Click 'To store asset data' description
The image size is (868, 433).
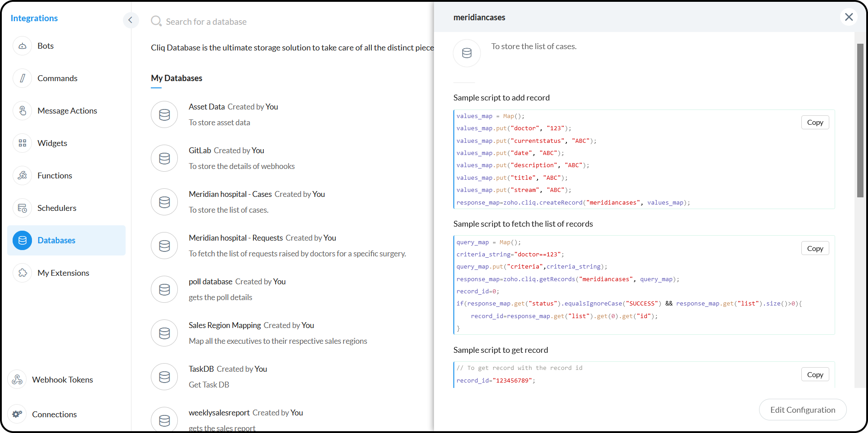(x=219, y=123)
